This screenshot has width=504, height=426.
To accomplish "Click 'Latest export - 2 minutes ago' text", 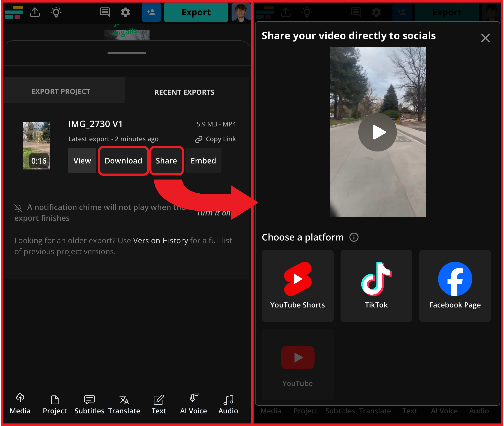I will pos(113,139).
